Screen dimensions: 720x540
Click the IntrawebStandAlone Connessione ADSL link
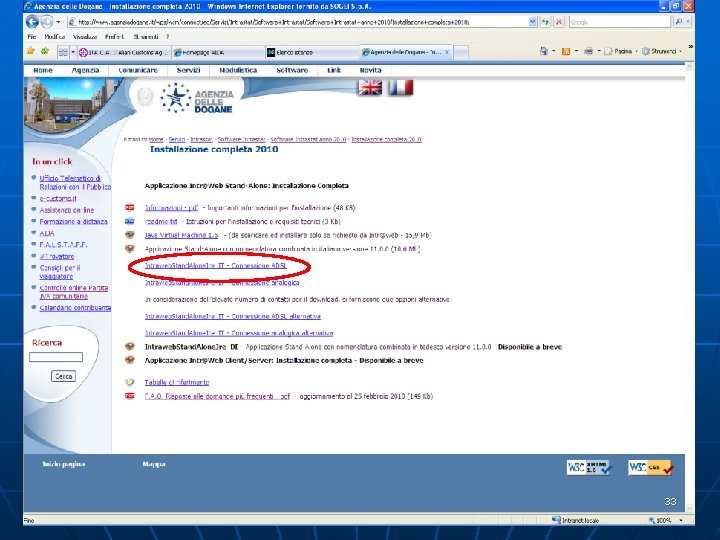click(x=215, y=266)
